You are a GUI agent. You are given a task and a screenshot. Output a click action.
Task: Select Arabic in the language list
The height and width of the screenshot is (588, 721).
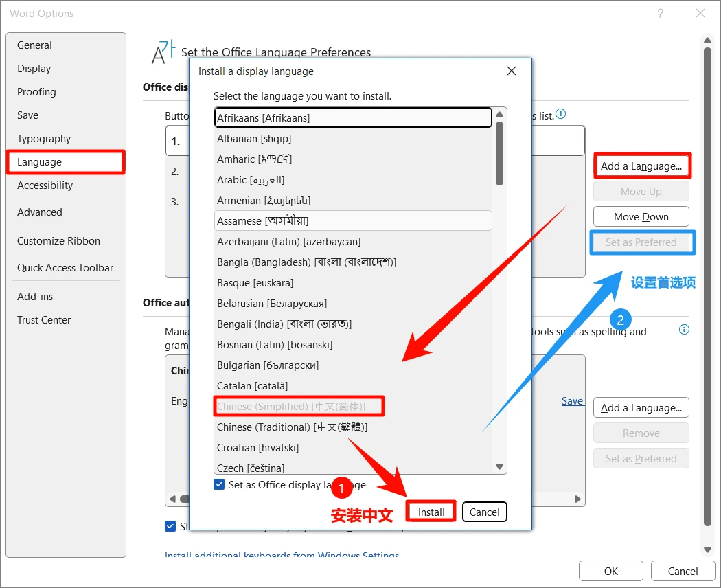pyautogui.click(x=353, y=180)
